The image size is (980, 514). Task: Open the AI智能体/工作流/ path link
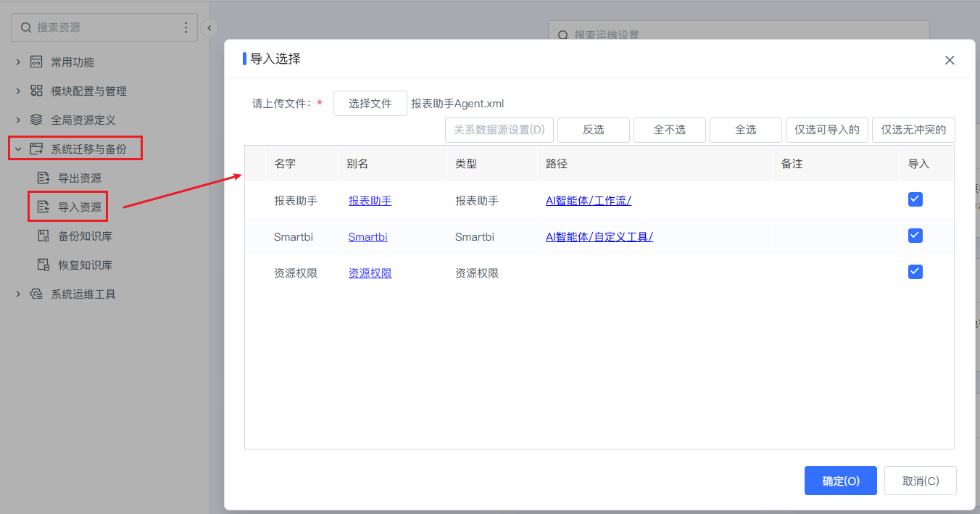point(589,200)
